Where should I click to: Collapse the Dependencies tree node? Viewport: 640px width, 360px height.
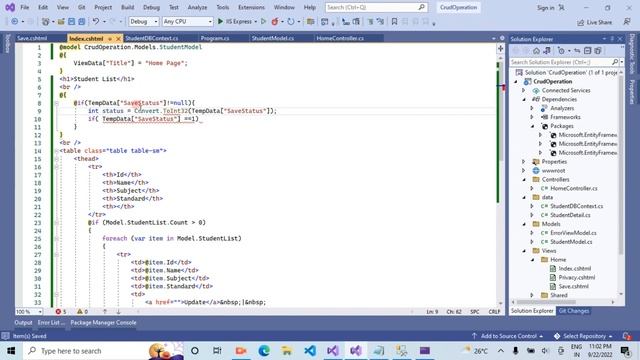click(x=524, y=99)
